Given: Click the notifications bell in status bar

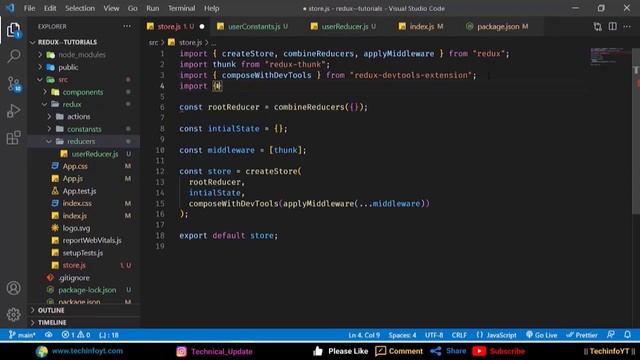Looking at the screenshot, I should coord(627,335).
